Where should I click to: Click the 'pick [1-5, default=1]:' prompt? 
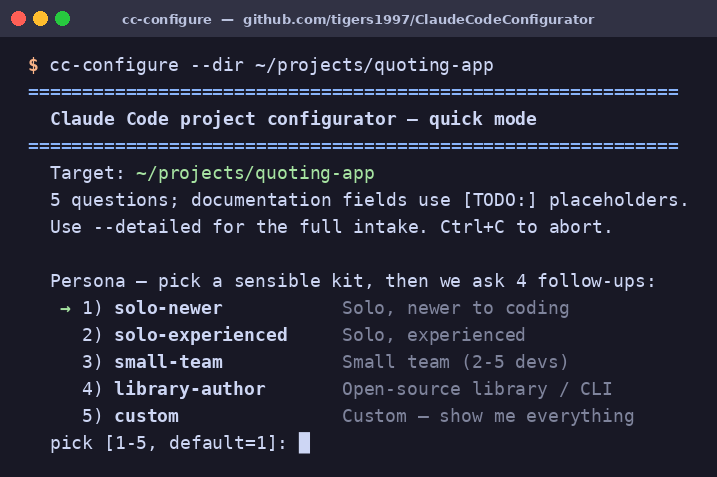pos(168,443)
